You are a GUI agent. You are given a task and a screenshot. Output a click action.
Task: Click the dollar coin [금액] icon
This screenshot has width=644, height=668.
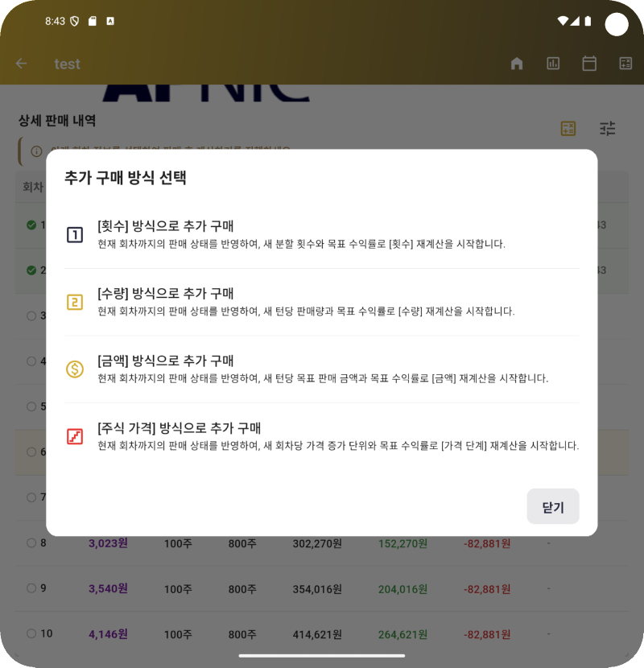pos(75,369)
